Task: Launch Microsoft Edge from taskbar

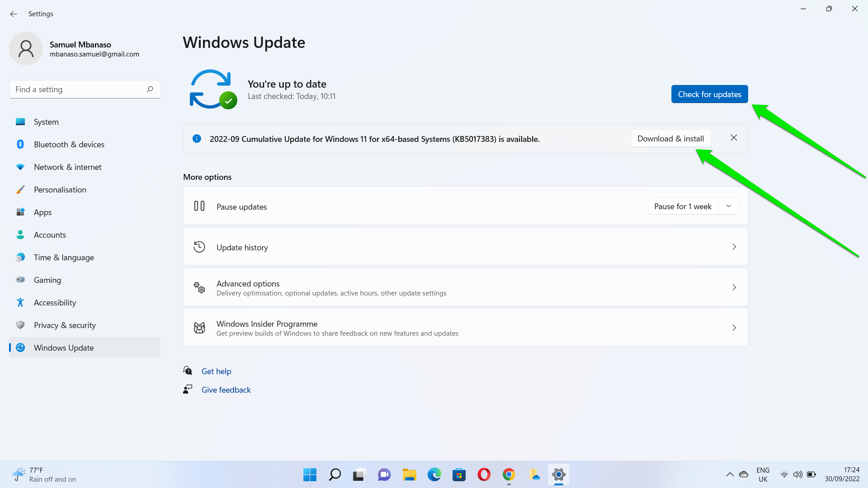Action: tap(434, 474)
